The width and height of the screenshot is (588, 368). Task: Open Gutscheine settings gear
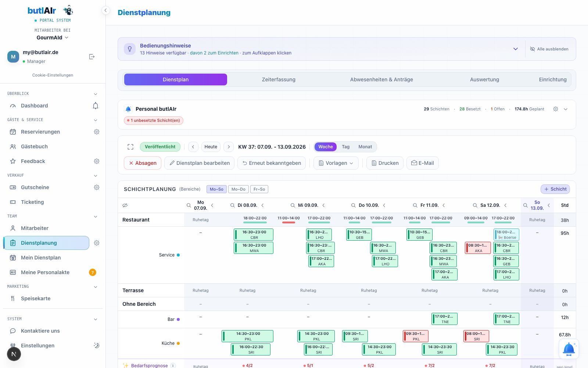(97, 187)
